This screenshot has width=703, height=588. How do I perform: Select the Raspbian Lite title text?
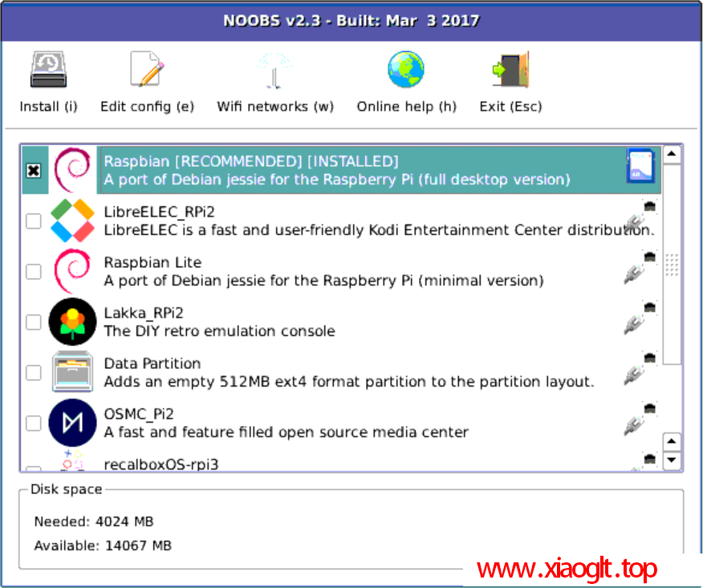[152, 262]
